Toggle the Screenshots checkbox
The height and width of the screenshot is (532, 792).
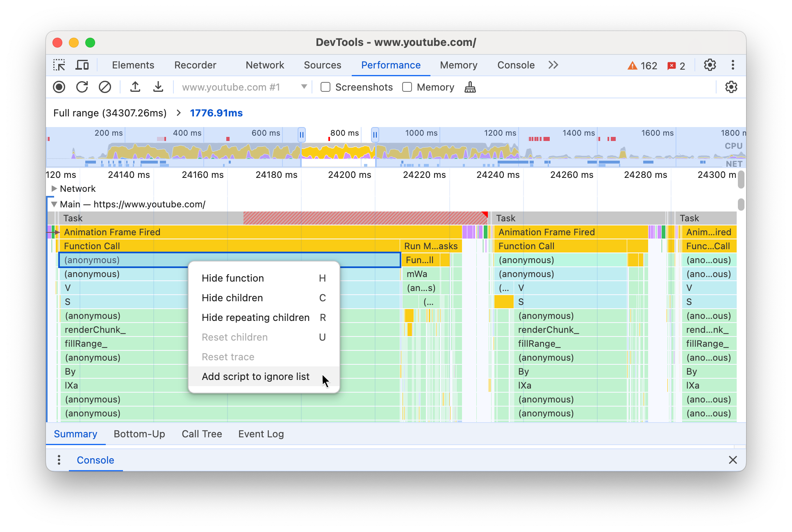(x=325, y=87)
